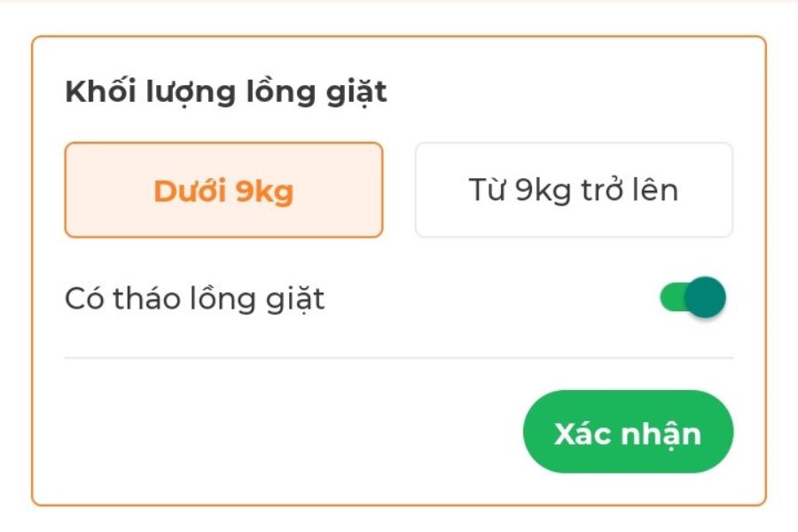
Task: Turn off the green toggle switch
Action: 692,298
